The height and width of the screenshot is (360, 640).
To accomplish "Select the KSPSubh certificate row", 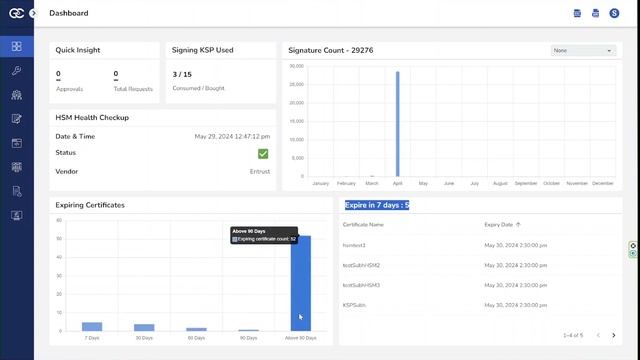I will pos(480,305).
